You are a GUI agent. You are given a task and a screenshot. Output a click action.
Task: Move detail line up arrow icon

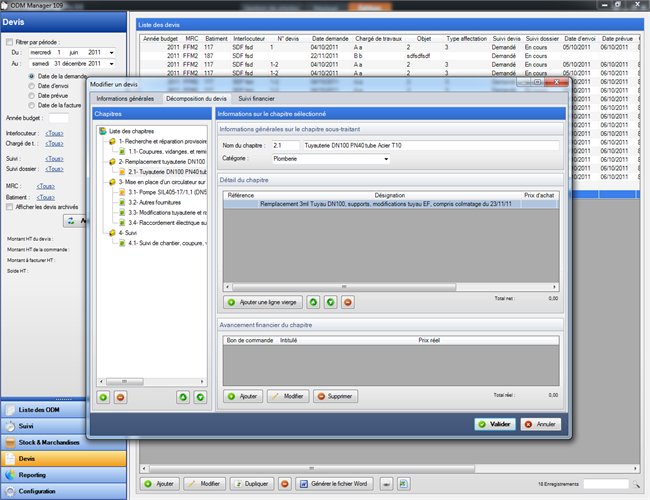coord(313,301)
